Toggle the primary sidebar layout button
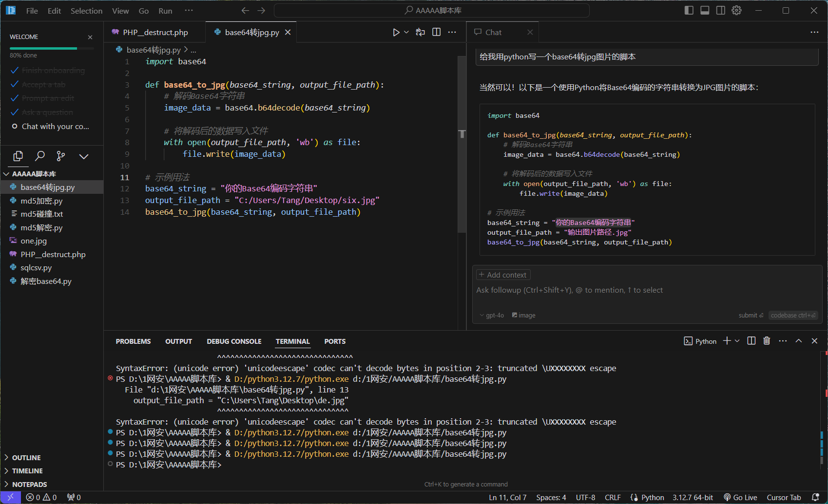 pyautogui.click(x=689, y=10)
